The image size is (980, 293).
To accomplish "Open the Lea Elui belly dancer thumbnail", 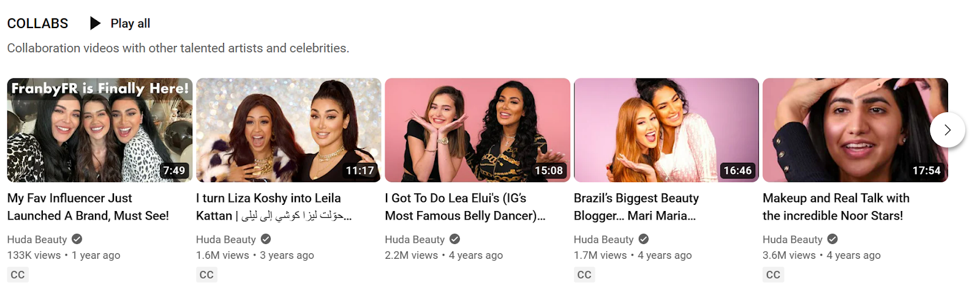I will point(477,130).
